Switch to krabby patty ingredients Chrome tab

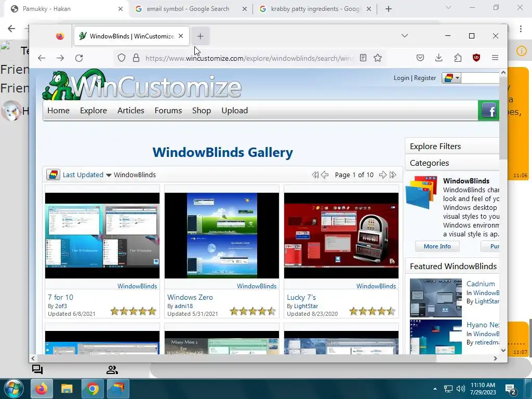pos(315,9)
